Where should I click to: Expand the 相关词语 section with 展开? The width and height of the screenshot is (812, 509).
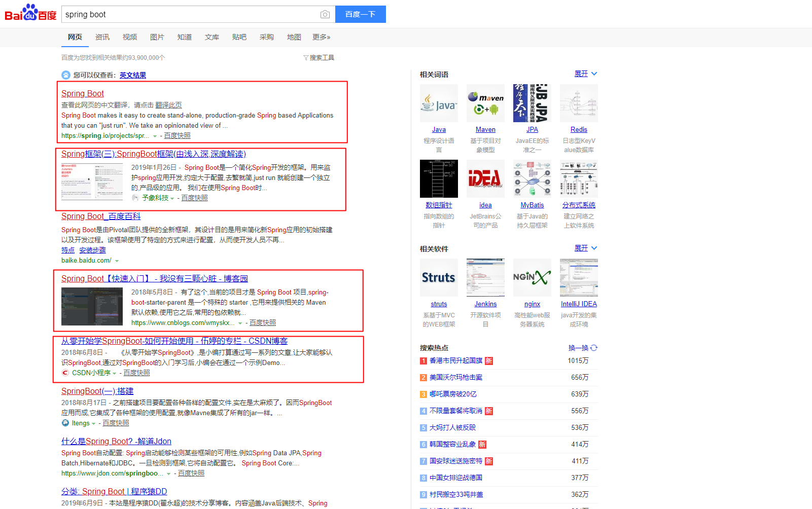tap(586, 74)
